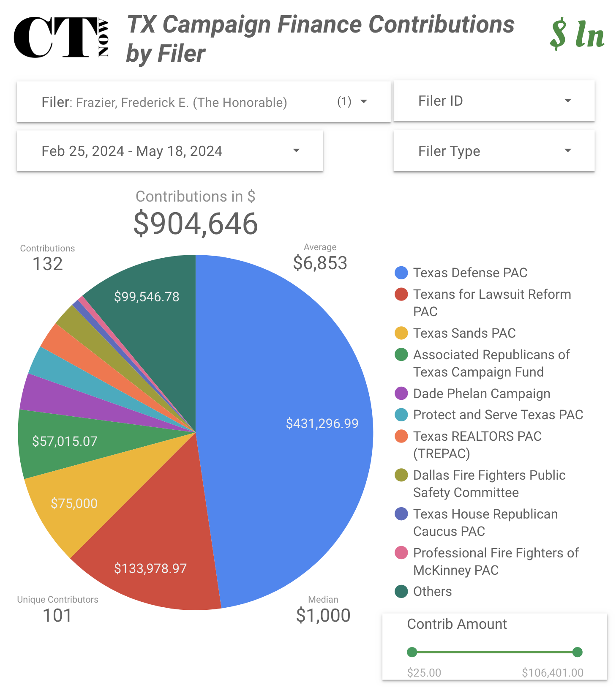Viewport: 616px width, 688px height.
Task: Click the Contributions count 132
Action: tap(48, 264)
